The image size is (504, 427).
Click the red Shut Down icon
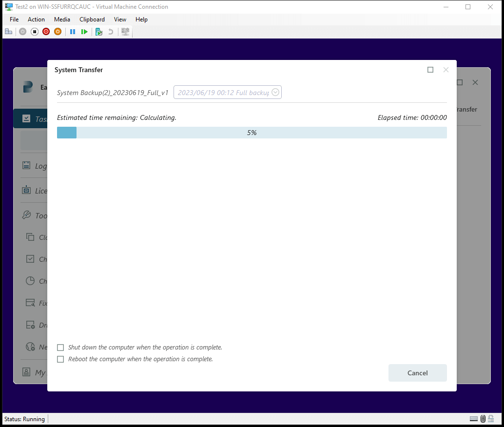pos(46,32)
